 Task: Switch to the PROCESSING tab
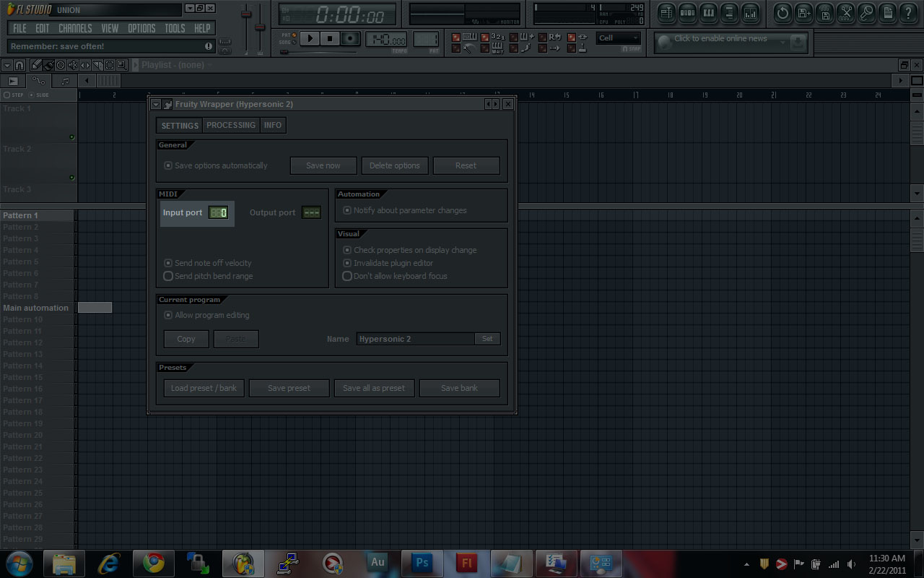tap(230, 125)
